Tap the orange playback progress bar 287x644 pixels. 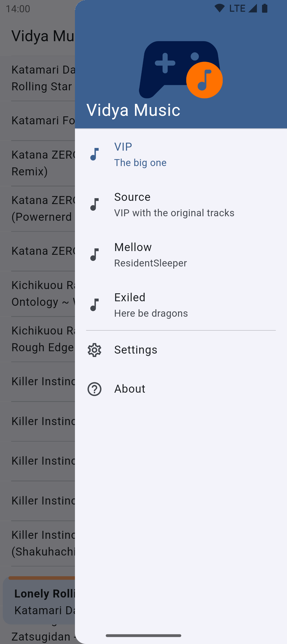point(41,578)
